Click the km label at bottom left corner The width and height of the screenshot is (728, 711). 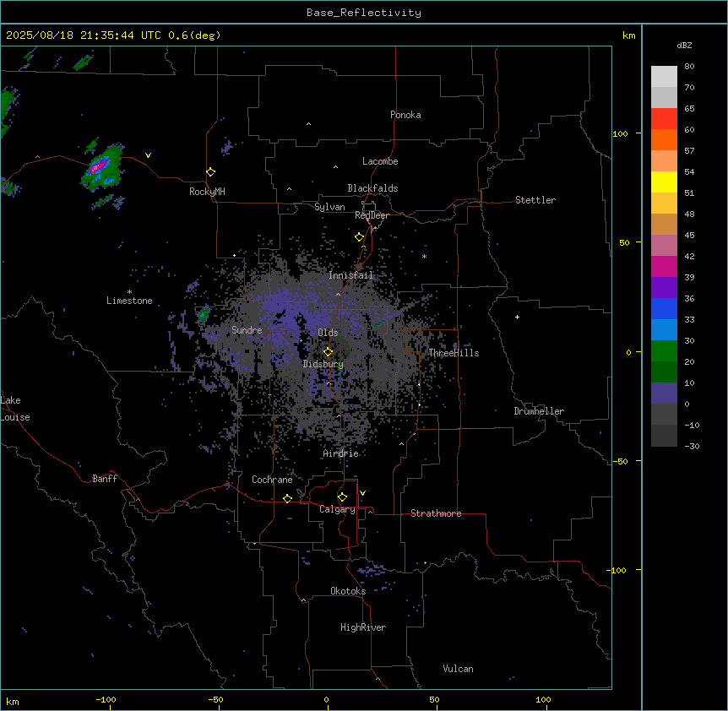tap(13, 701)
